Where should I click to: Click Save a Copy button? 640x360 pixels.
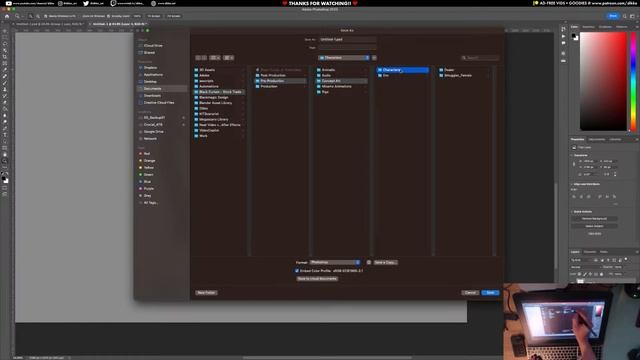click(x=385, y=262)
